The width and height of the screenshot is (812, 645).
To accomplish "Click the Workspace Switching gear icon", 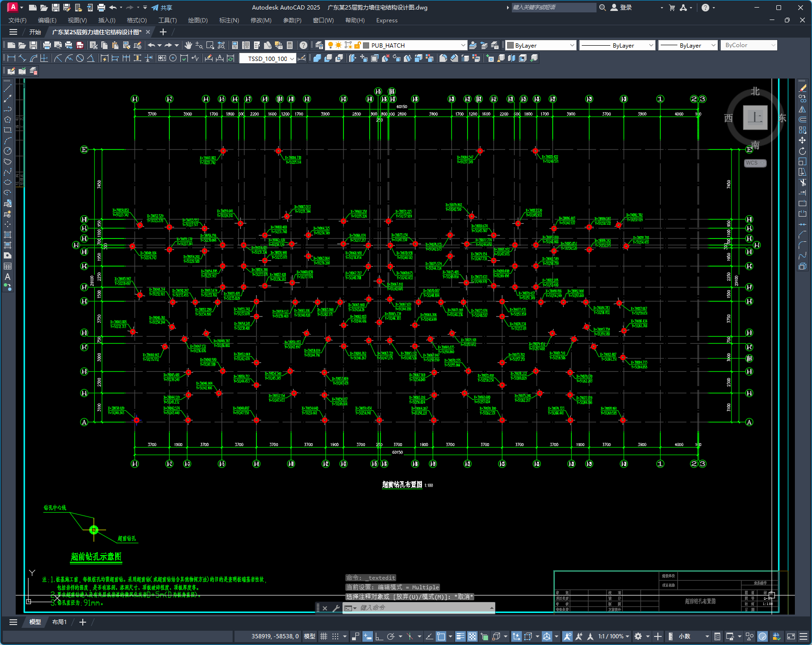I will pos(638,636).
